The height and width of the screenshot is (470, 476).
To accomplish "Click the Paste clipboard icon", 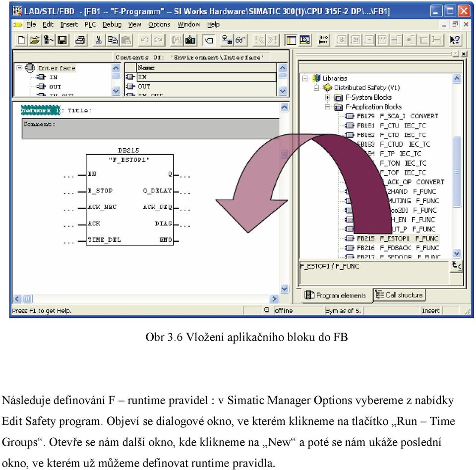I will 126,40.
